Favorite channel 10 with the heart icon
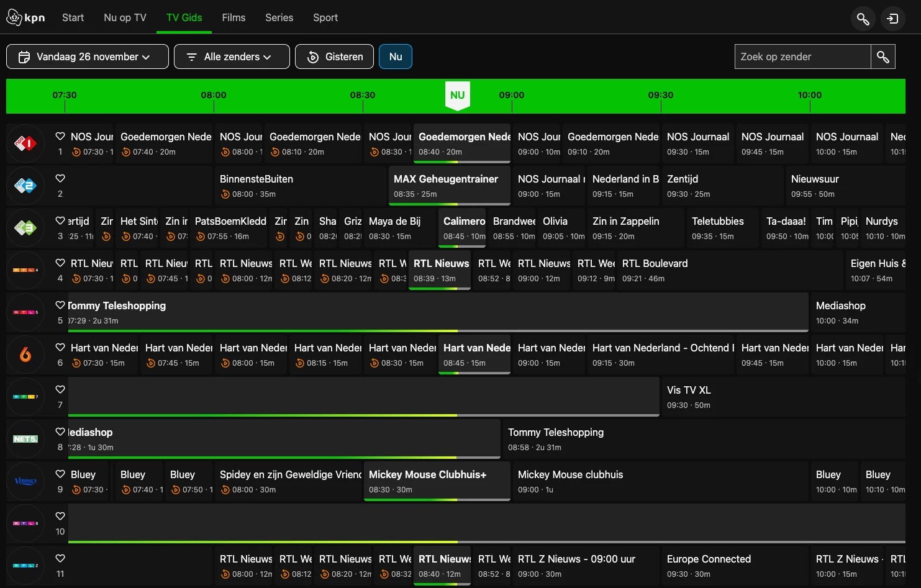Viewport: 921px width, 588px height. click(x=60, y=516)
